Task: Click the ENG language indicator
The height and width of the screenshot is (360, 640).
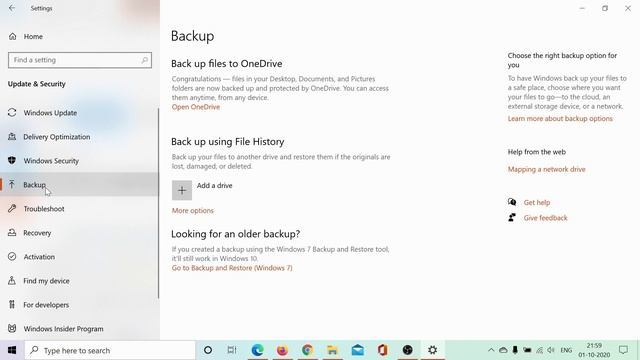Action: (566, 350)
